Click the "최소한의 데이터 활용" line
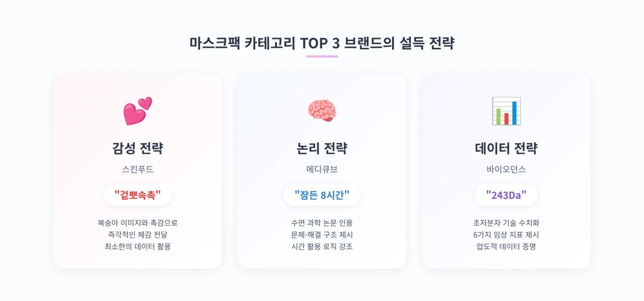 tap(138, 246)
